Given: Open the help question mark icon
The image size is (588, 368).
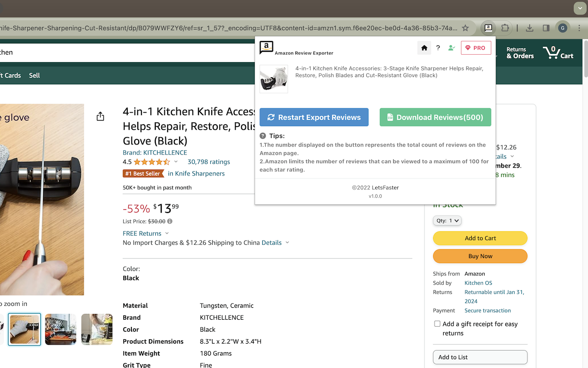Looking at the screenshot, I should (x=438, y=47).
